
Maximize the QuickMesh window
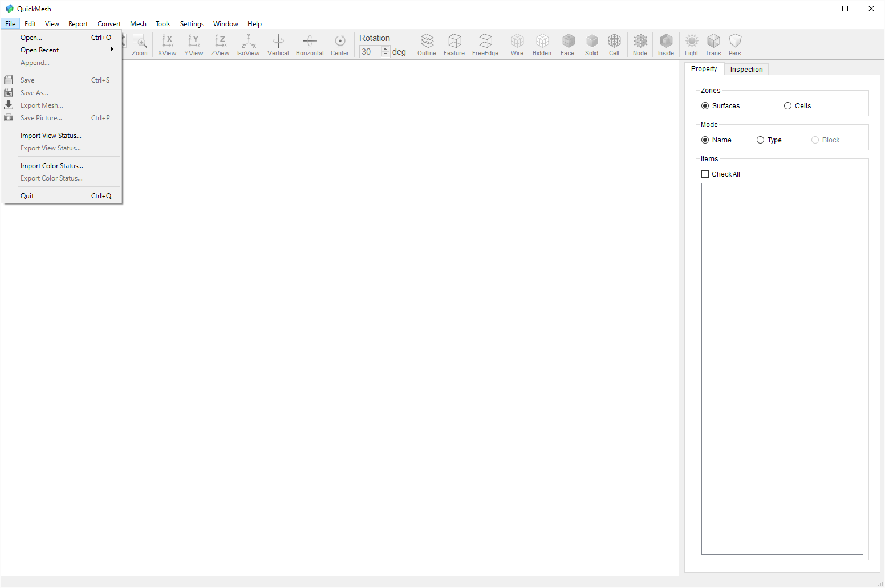pos(845,9)
